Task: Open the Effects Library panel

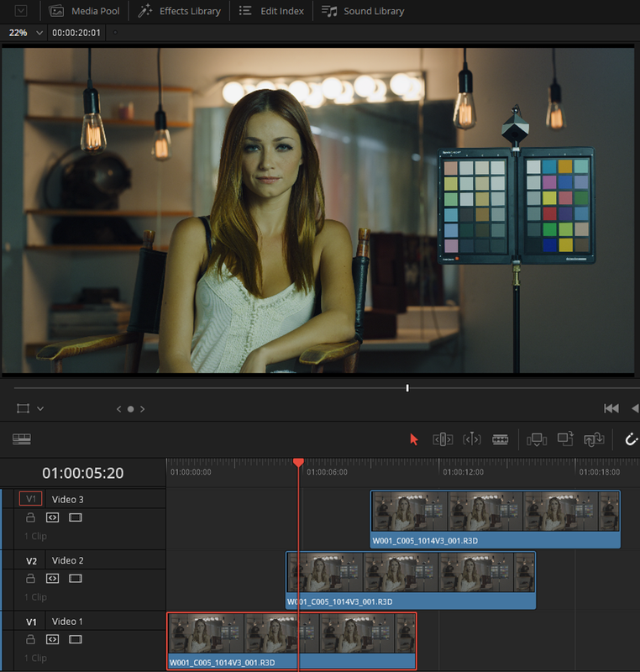Action: point(179,11)
